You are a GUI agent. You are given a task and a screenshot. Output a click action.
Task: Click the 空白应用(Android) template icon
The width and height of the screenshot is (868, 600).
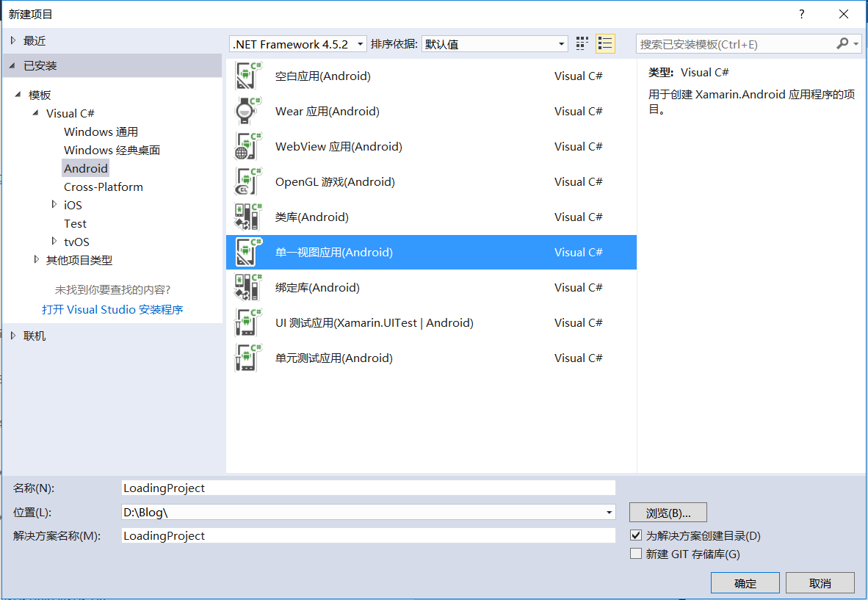coord(248,76)
